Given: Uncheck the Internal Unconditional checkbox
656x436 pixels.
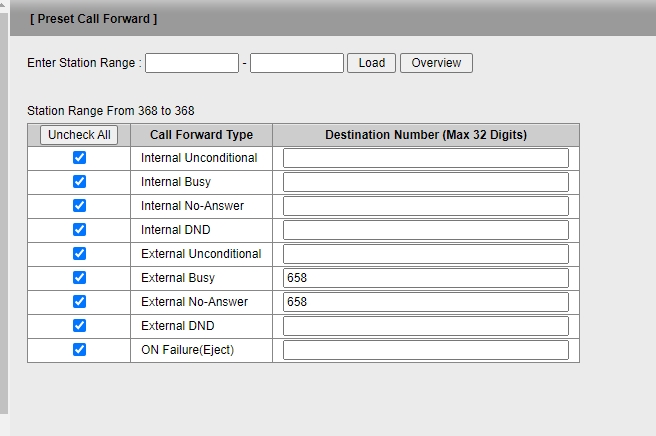Looking at the screenshot, I should point(79,158).
